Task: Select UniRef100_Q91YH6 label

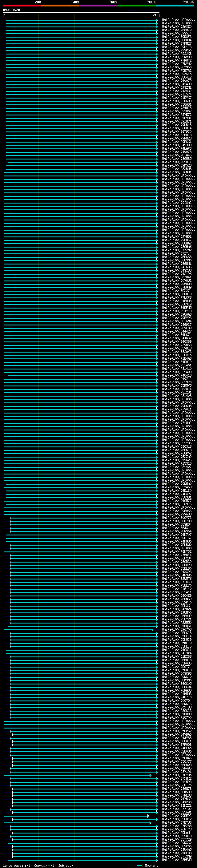Action: (x=176, y=443)
